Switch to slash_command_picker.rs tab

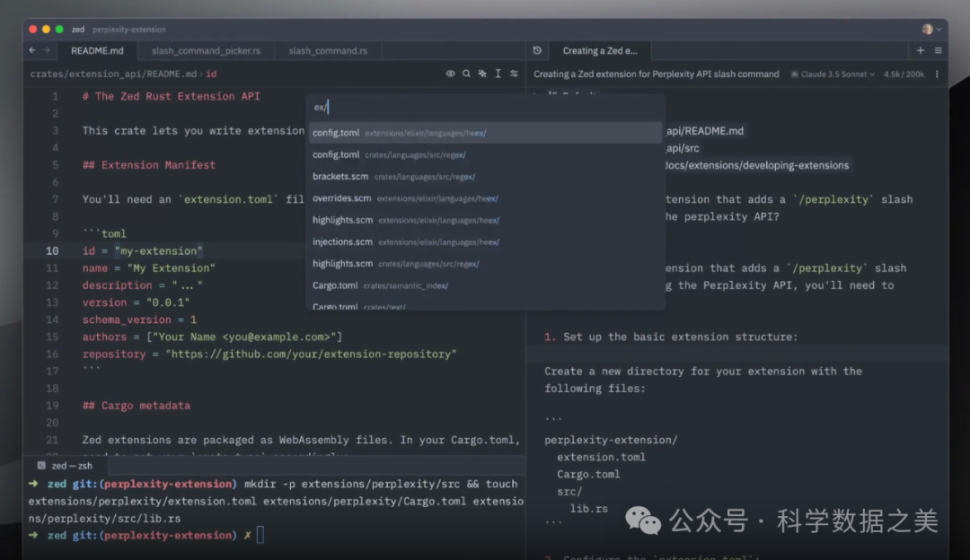point(206,50)
